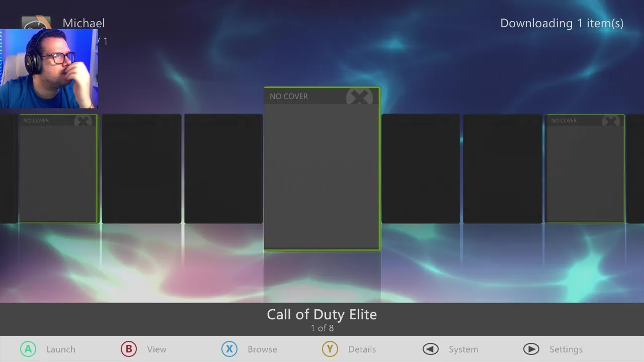Click the yellow Y button icon

tap(330, 349)
